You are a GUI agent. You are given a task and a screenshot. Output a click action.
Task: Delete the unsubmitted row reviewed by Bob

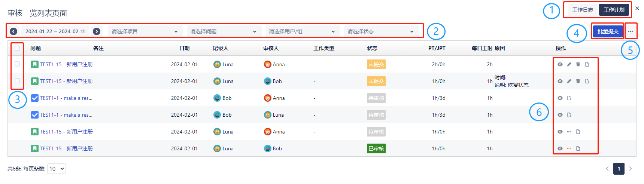(x=578, y=81)
